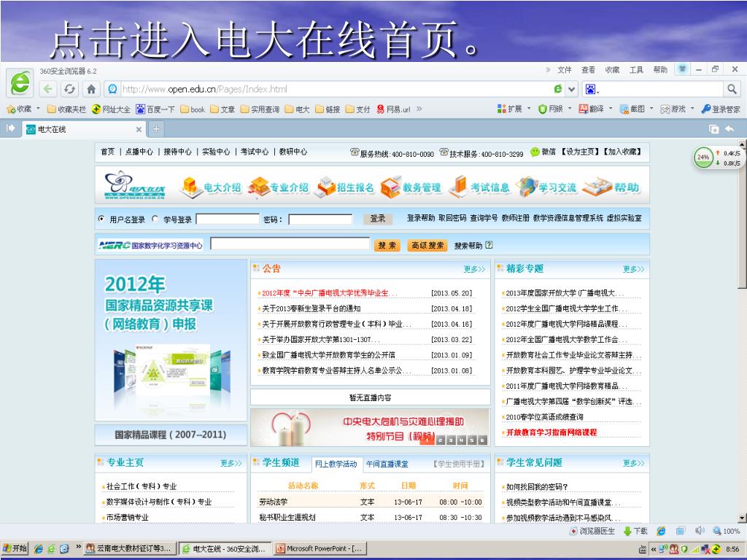Image resolution: width=747 pixels, height=560 pixels.
Task: Open 招生报名 navigation icon
Action: click(x=326, y=187)
